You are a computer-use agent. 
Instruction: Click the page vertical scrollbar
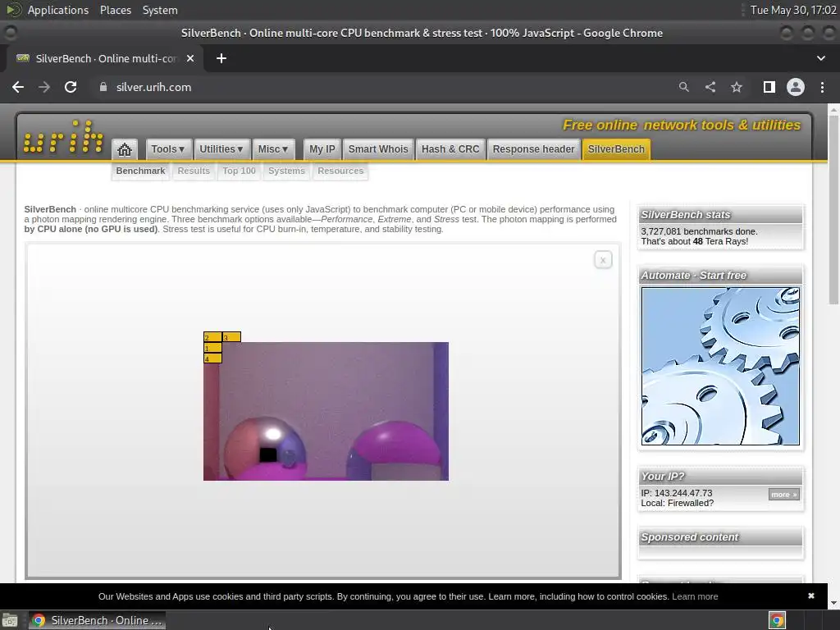tap(833, 209)
